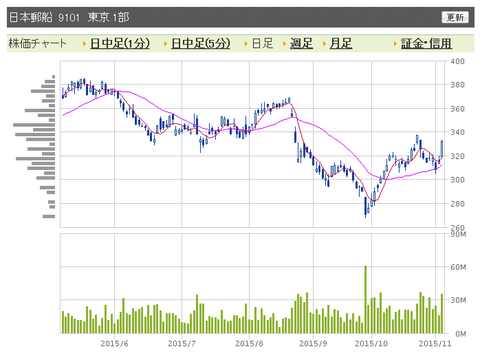Click the lowest candlestick near 2015/10
The height and width of the screenshot is (360, 480).
pos(365,207)
